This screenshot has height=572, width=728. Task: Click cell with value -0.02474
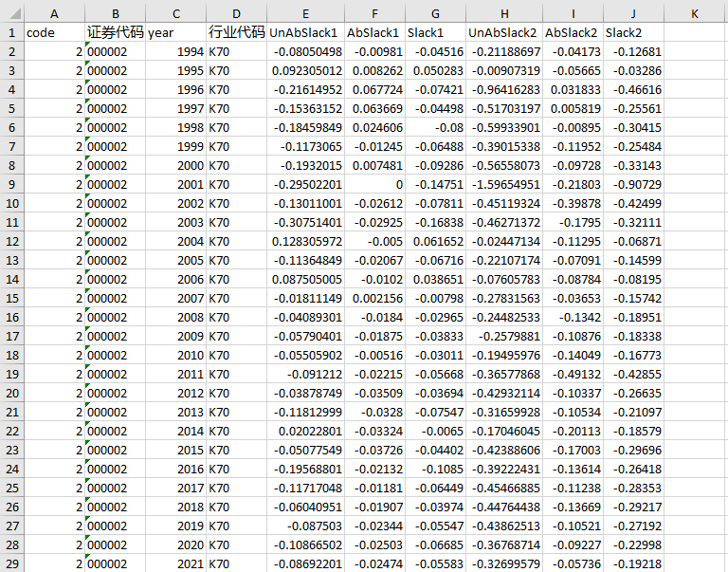click(374, 564)
